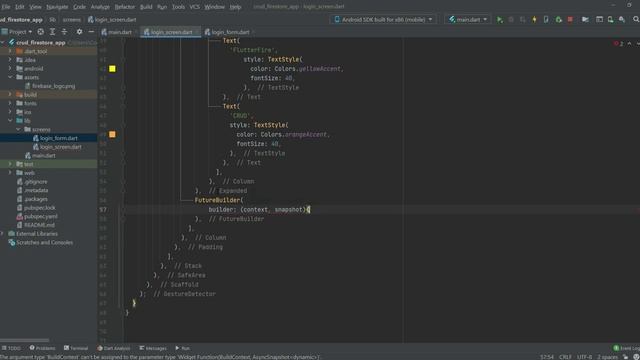Switch to the main.dart editor tab
The height and width of the screenshot is (360, 640).
point(118,32)
